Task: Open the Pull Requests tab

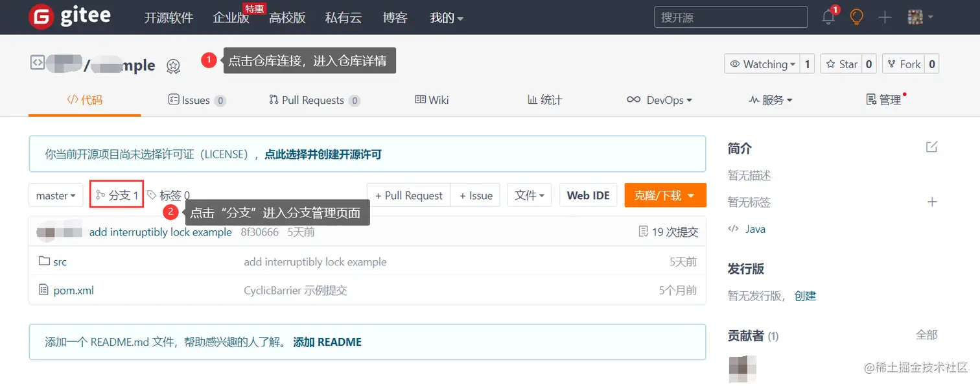Action: pyautogui.click(x=314, y=100)
